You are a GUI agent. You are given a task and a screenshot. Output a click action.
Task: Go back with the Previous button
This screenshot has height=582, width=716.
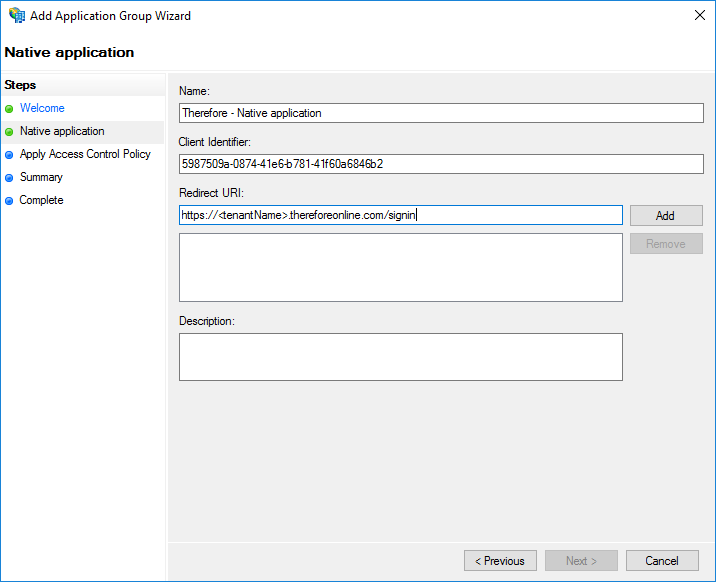click(x=500, y=561)
